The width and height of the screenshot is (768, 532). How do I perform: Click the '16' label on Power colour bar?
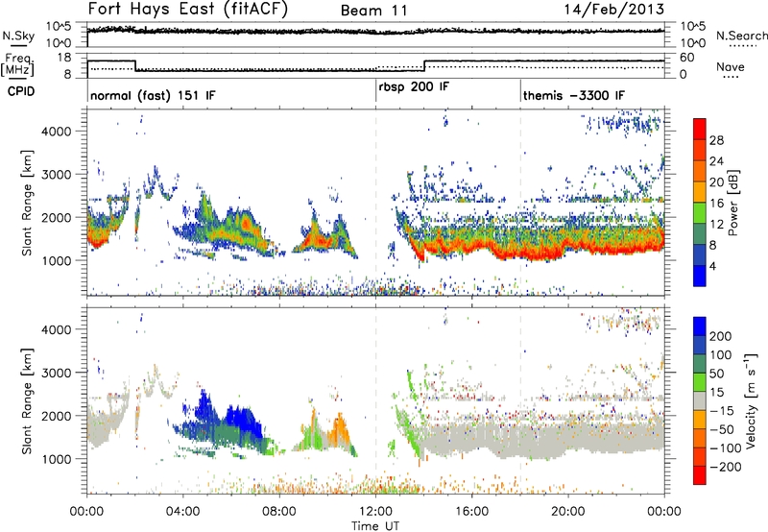[x=716, y=204]
